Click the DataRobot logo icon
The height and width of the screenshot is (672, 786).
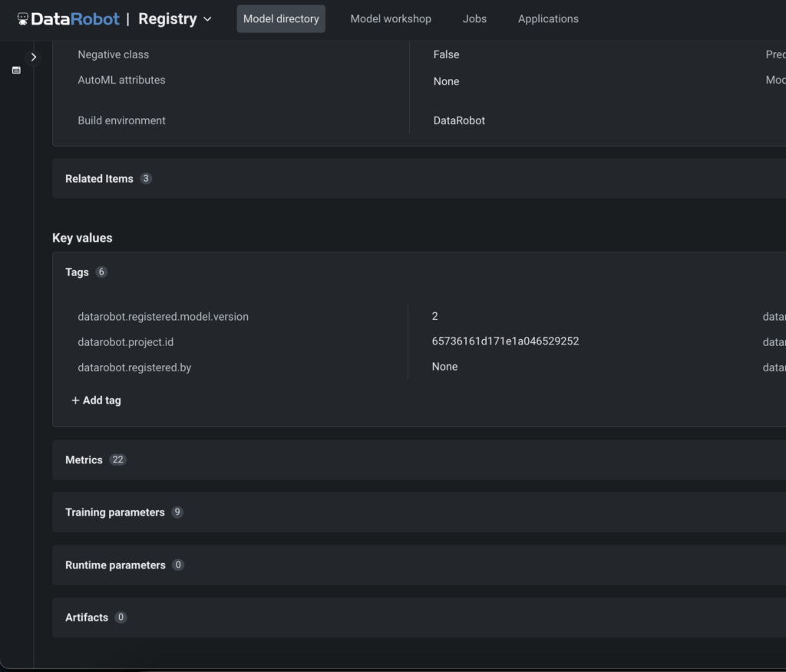pyautogui.click(x=22, y=18)
